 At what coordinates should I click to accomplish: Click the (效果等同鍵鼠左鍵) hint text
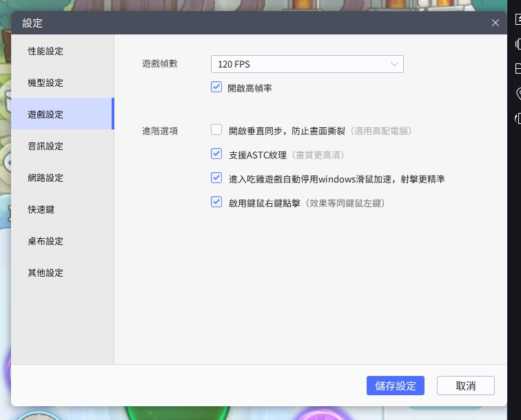(345, 203)
